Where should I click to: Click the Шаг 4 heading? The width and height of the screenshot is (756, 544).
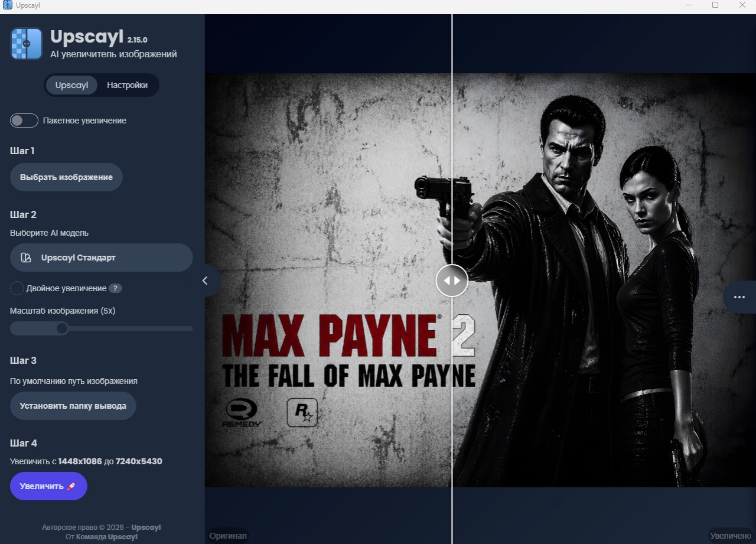(24, 443)
